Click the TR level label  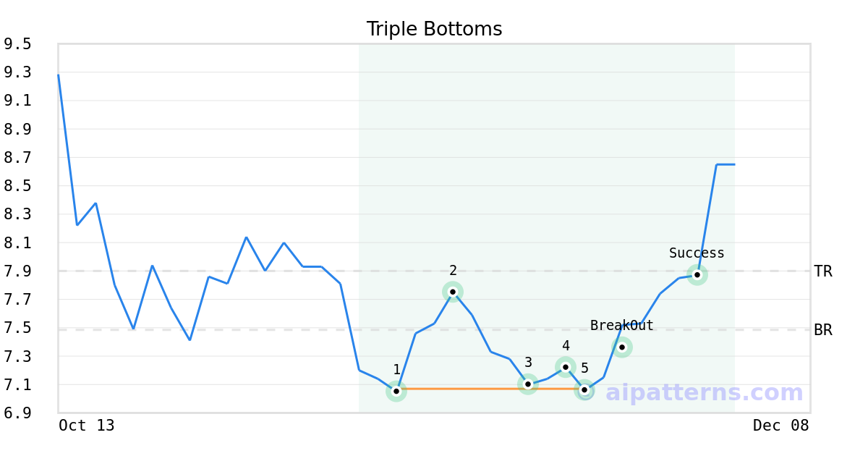click(823, 271)
